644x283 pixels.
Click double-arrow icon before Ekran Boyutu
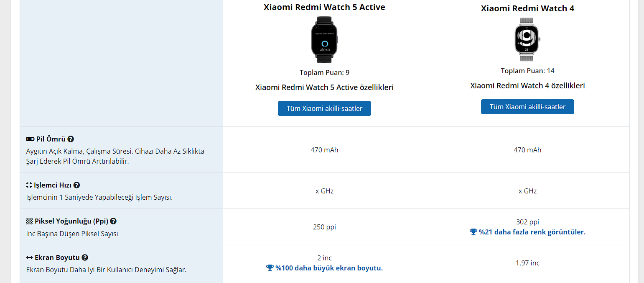tap(29, 257)
